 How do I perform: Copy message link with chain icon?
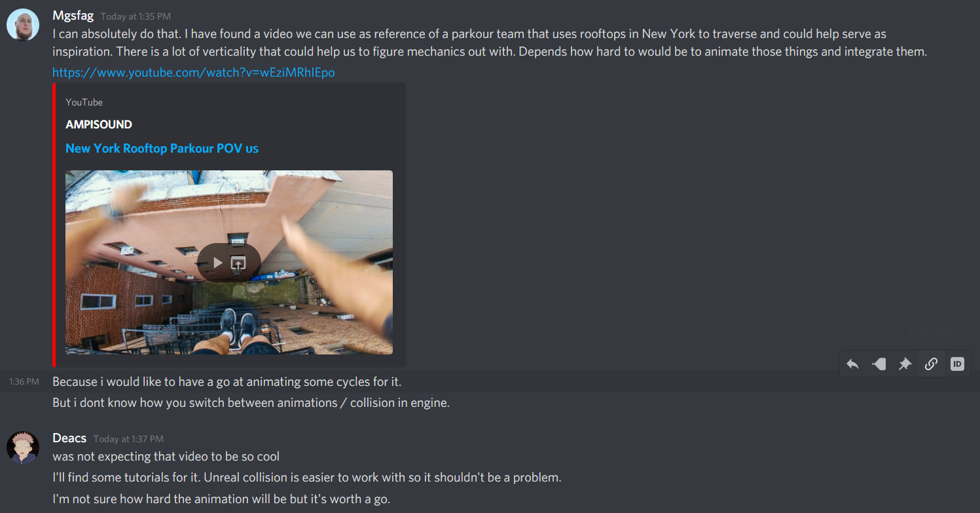click(x=931, y=364)
